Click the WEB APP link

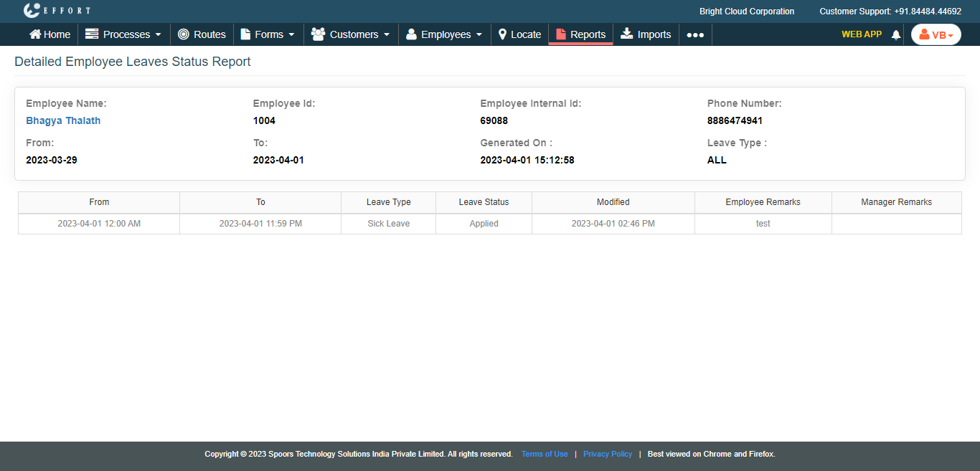(x=861, y=34)
